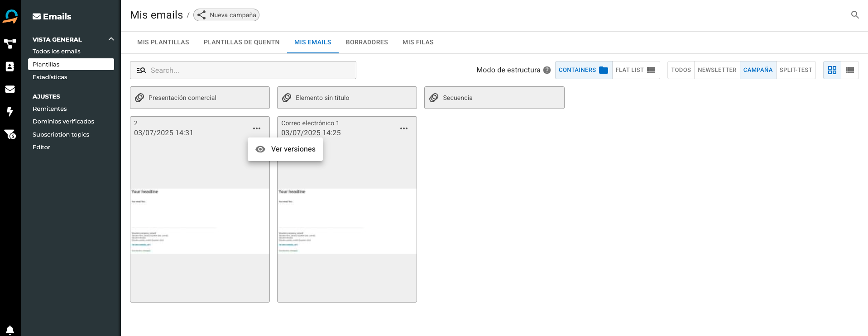Open the three-dot menu of email 2

(257, 128)
